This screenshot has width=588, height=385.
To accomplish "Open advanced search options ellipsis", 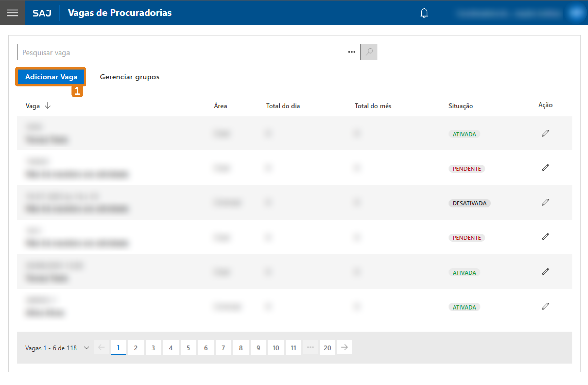I will pyautogui.click(x=351, y=52).
